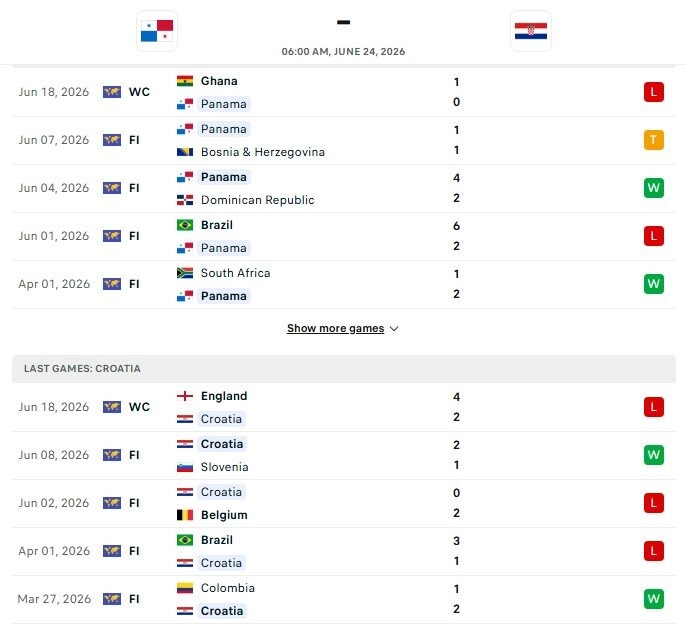Screen dimensions: 686x626
Task: Click the green W badge for Colombia match
Action: (x=654, y=599)
